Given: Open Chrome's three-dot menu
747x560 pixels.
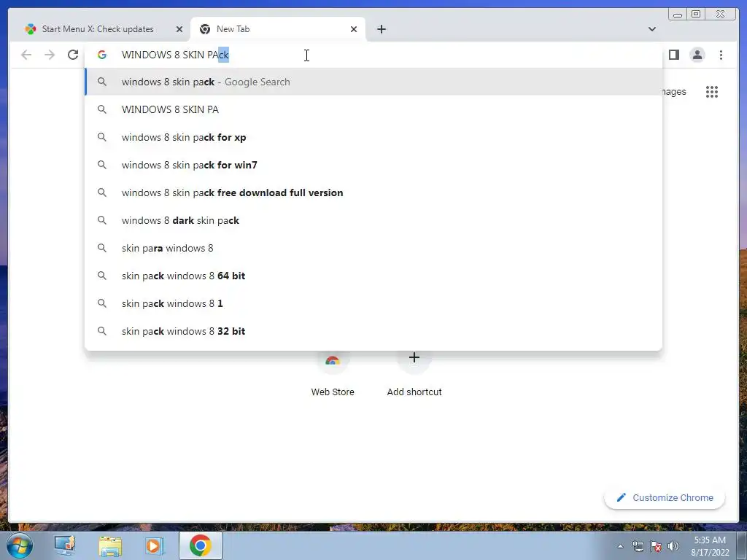Looking at the screenshot, I should [721, 55].
